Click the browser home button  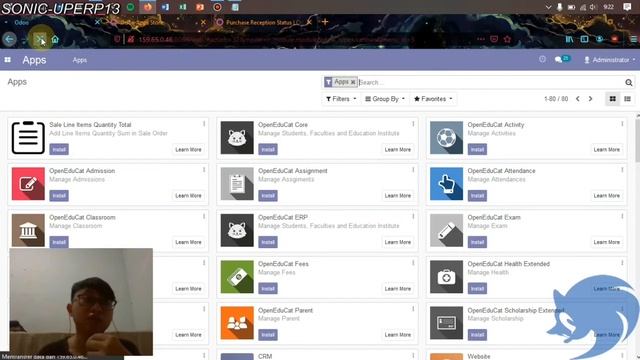point(55,40)
